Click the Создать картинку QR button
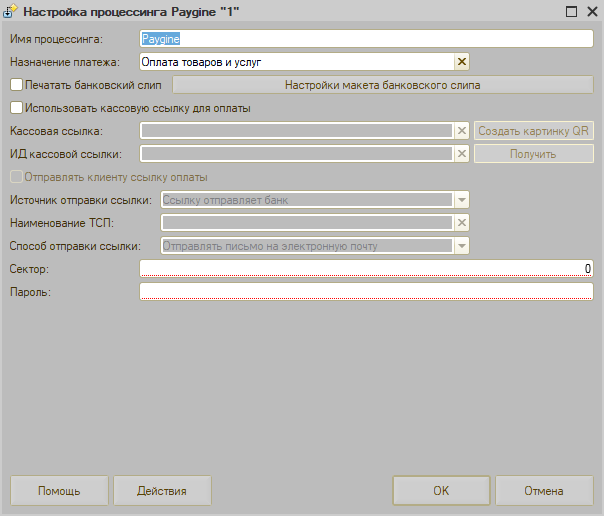Image resolution: width=604 pixels, height=516 pixels. coord(533,131)
